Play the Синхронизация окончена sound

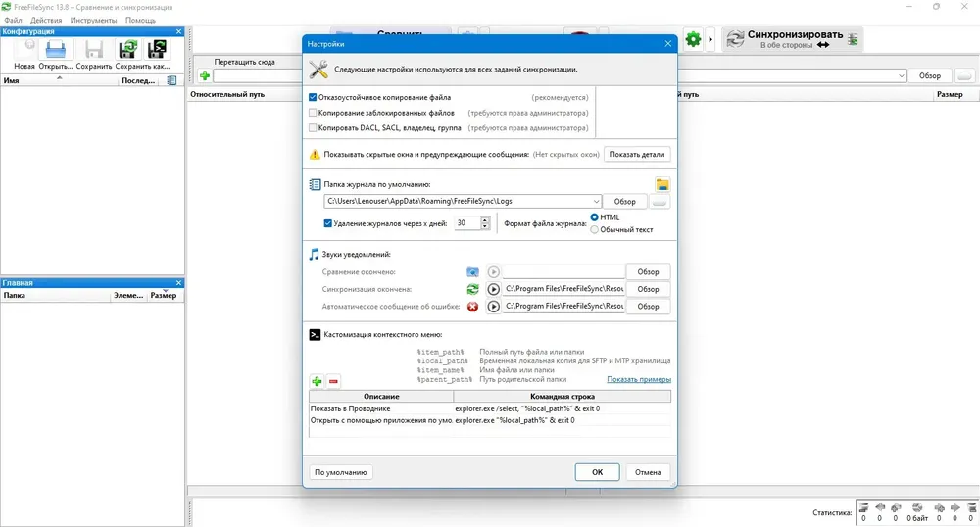point(493,289)
